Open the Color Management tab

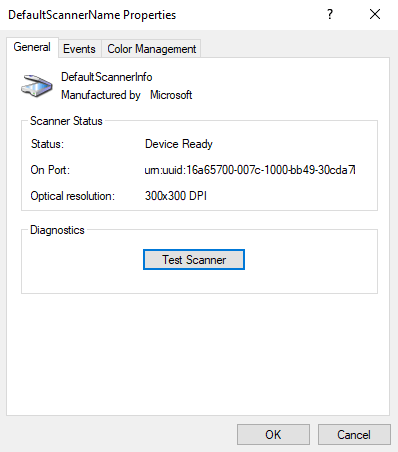pos(151,49)
